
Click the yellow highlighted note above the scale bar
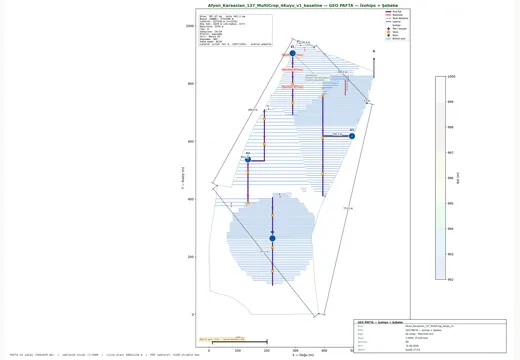222,339
